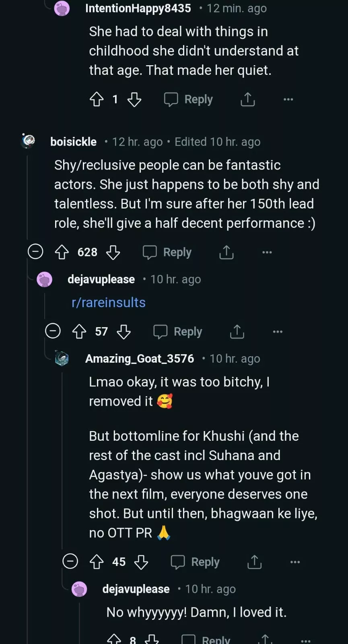
Task: Share Amazing_Goat_3576's comment
Action: click(254, 562)
